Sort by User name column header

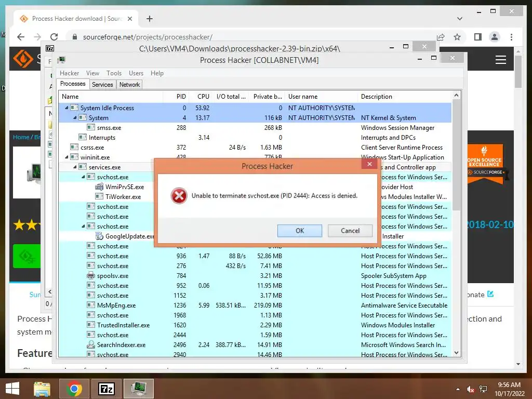click(321, 96)
